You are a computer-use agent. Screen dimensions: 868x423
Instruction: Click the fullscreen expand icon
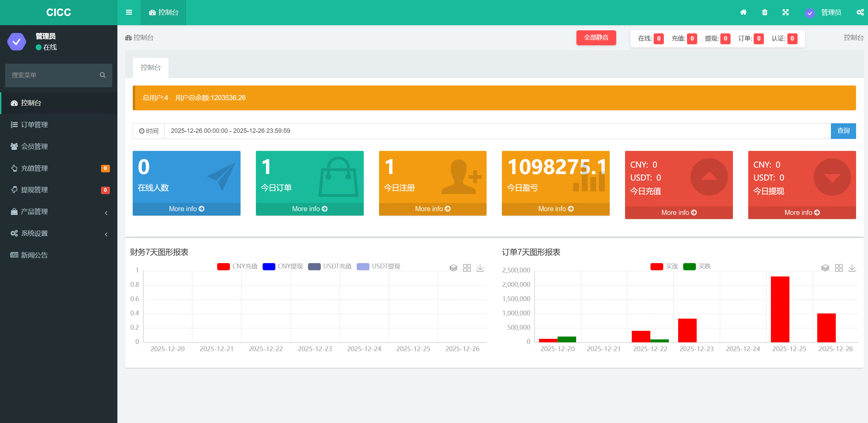tap(785, 12)
